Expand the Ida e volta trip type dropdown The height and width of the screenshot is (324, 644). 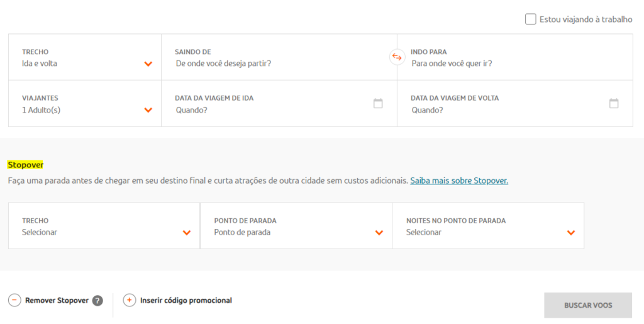[148, 64]
